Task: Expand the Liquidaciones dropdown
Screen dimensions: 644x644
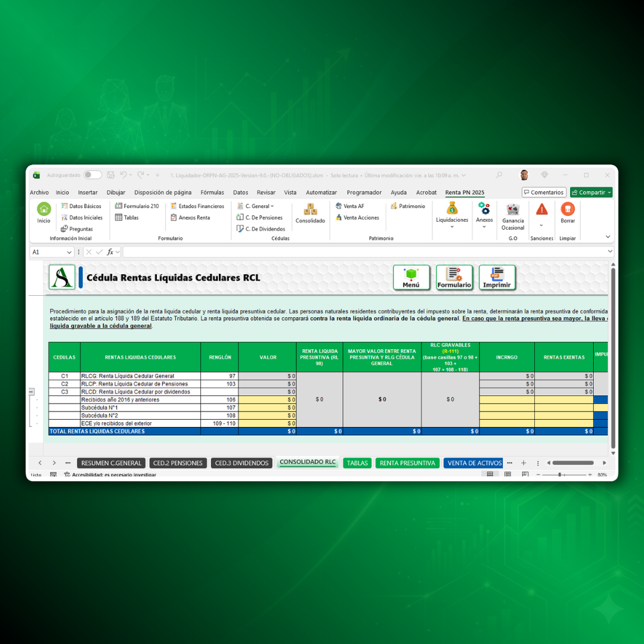Action: pos(452,227)
